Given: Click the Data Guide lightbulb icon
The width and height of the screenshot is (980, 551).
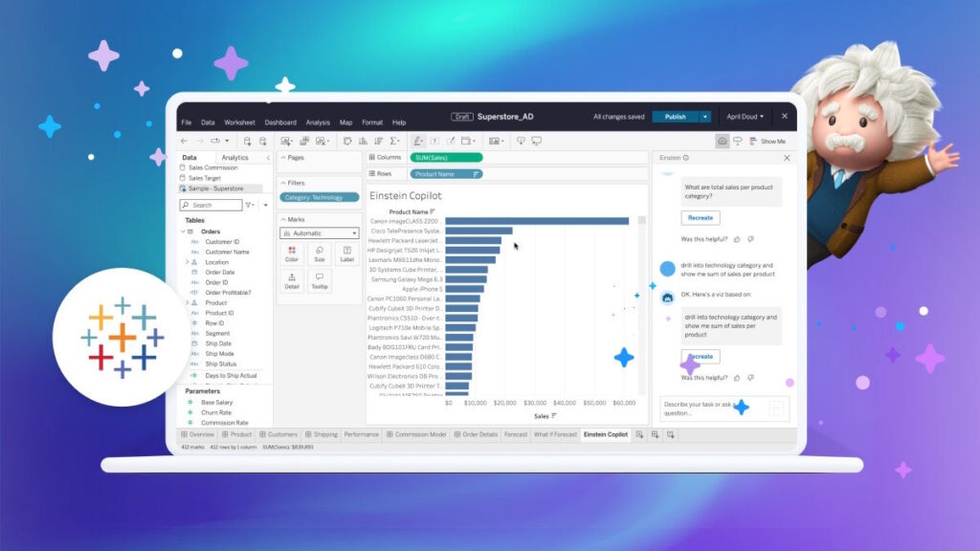Looking at the screenshot, I should pos(738,142).
